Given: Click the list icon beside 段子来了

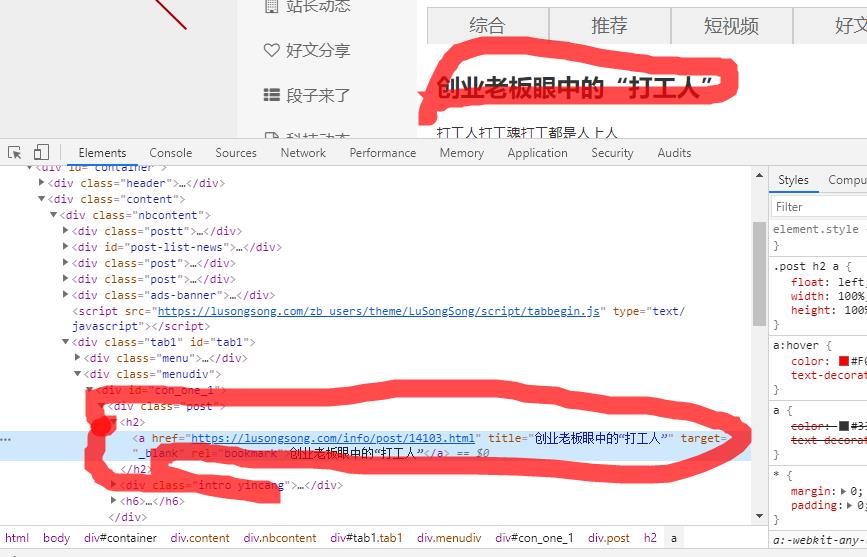Looking at the screenshot, I should 271,95.
